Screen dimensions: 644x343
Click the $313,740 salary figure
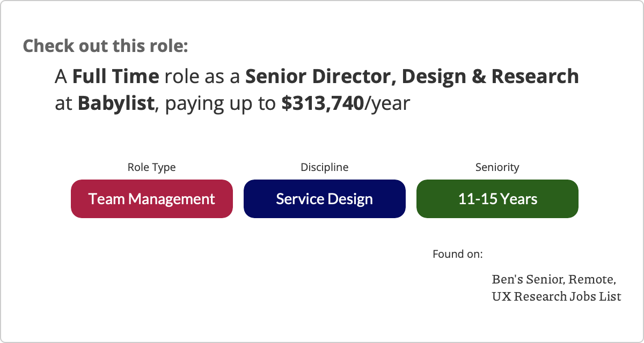pos(323,103)
